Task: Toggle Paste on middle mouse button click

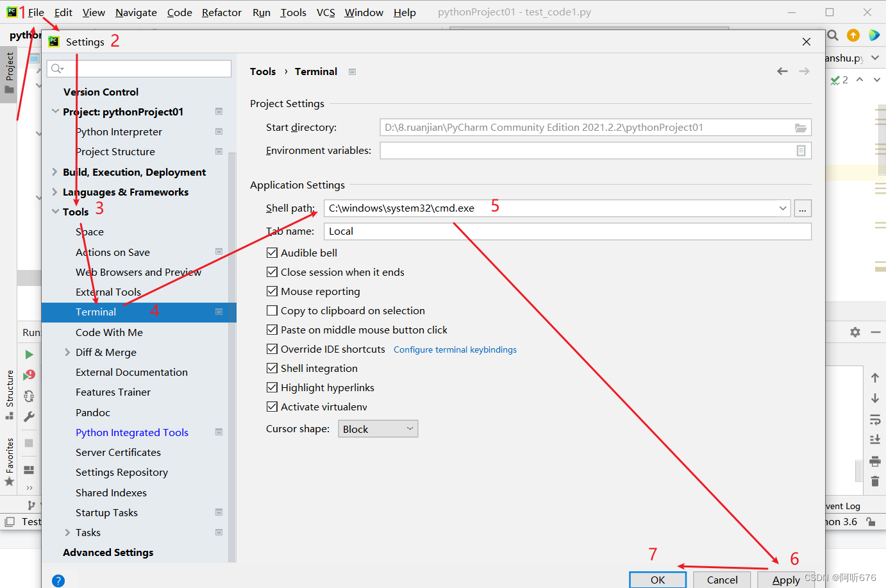Action: tap(272, 330)
